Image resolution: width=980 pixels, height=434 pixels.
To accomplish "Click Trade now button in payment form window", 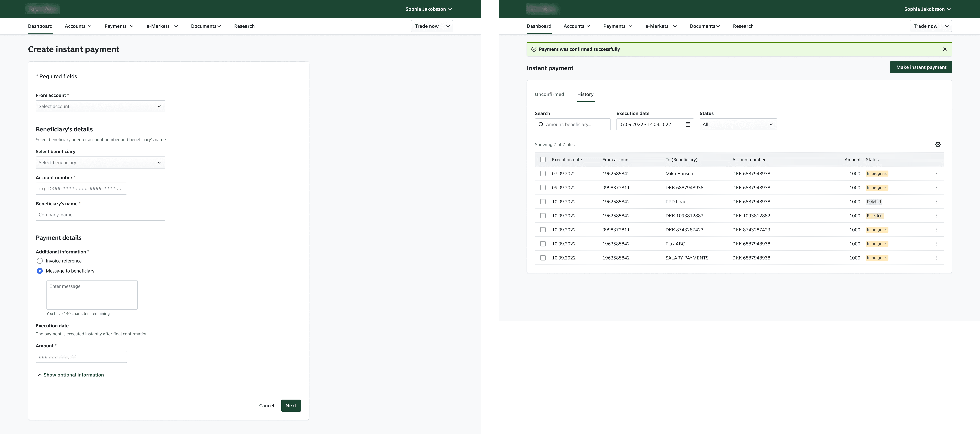I will click(427, 26).
